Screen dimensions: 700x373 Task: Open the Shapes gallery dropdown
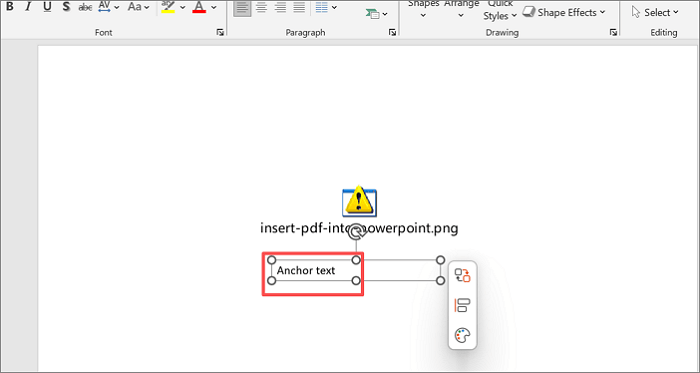click(x=423, y=10)
